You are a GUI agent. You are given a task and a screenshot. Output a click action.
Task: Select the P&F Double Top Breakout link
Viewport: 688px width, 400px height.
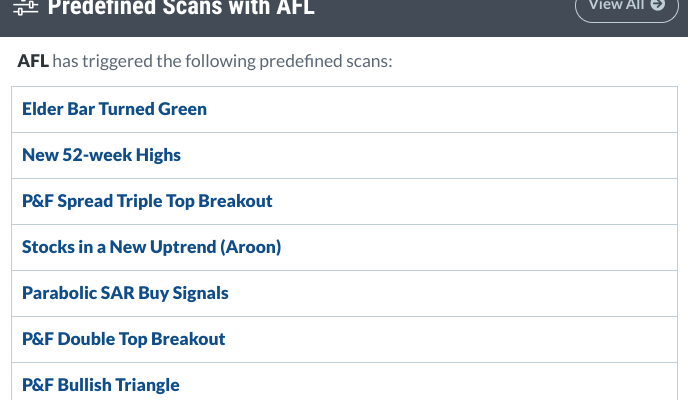[x=123, y=339]
